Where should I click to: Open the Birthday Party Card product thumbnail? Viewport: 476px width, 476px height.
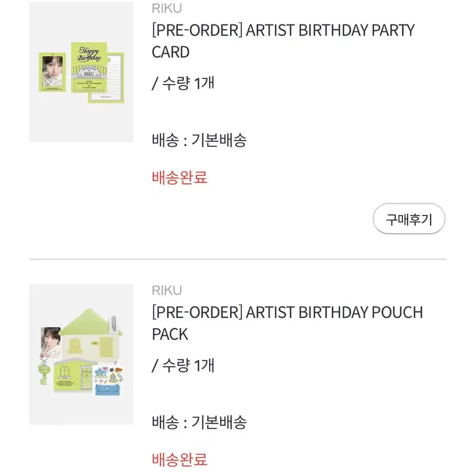81,72
